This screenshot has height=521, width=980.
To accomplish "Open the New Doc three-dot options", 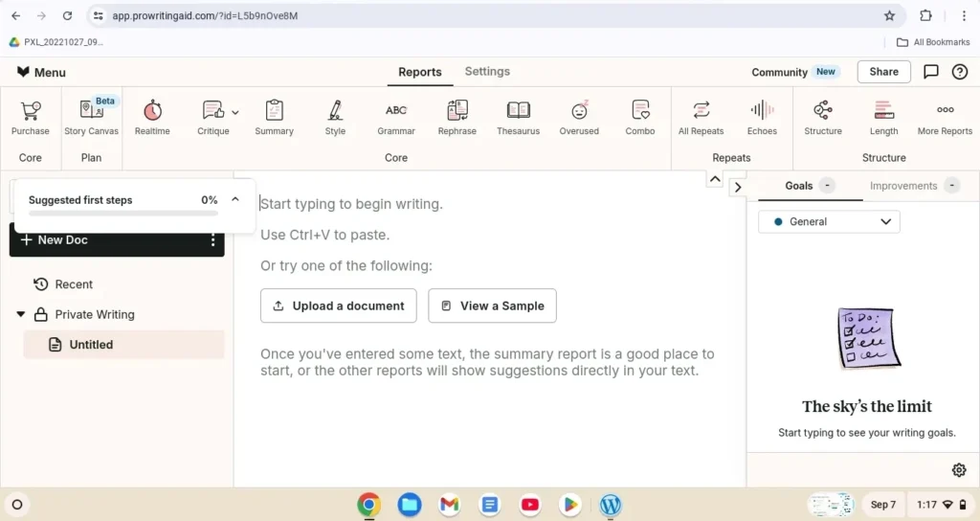I will tap(213, 240).
